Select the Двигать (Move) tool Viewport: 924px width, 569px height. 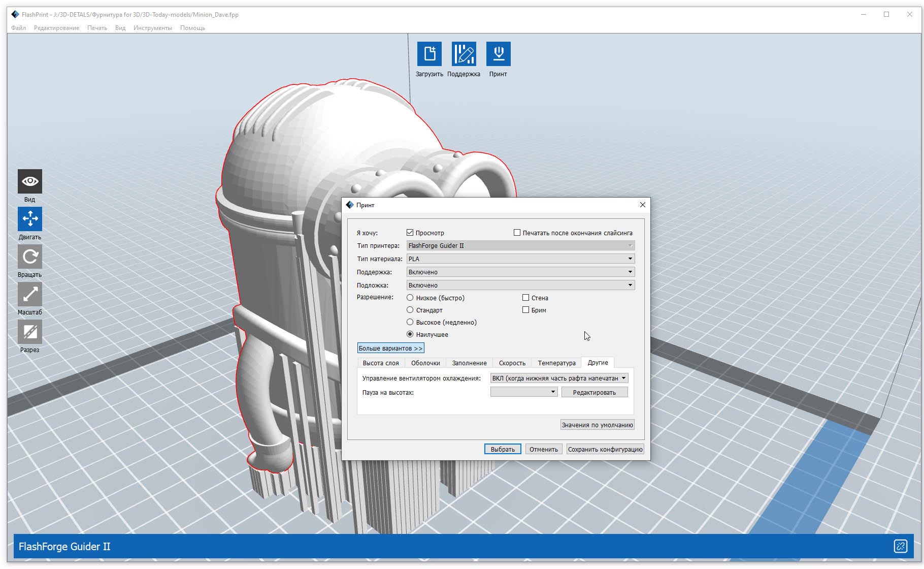pyautogui.click(x=30, y=219)
